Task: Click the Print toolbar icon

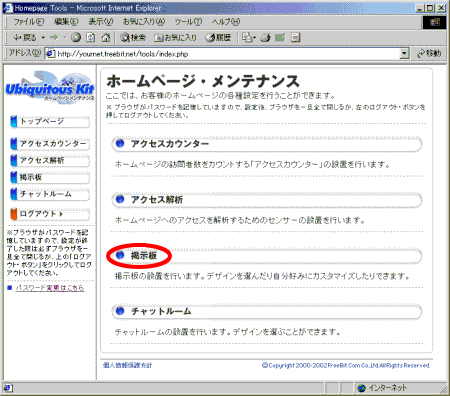Action: pyautogui.click(x=265, y=38)
